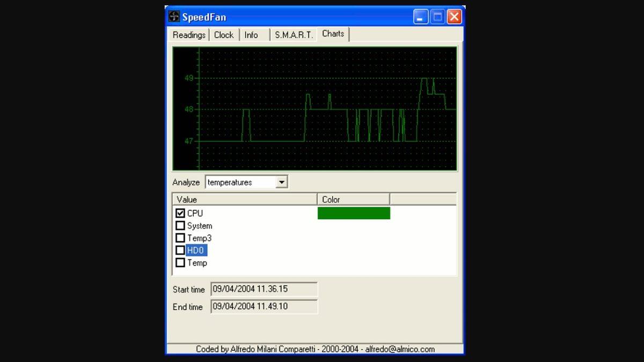Screen dimensions: 644x362
Task: Uncheck the CPU temperature checkbox
Action: click(180, 213)
